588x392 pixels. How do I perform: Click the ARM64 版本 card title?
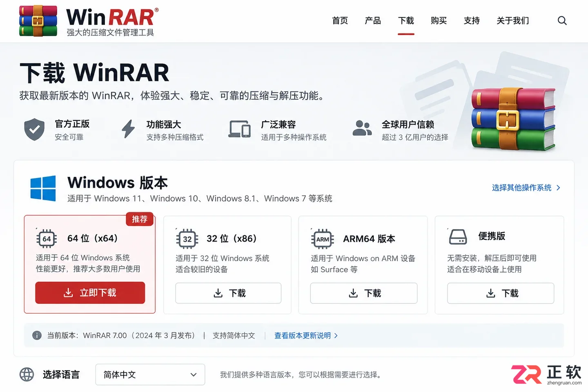[369, 239]
